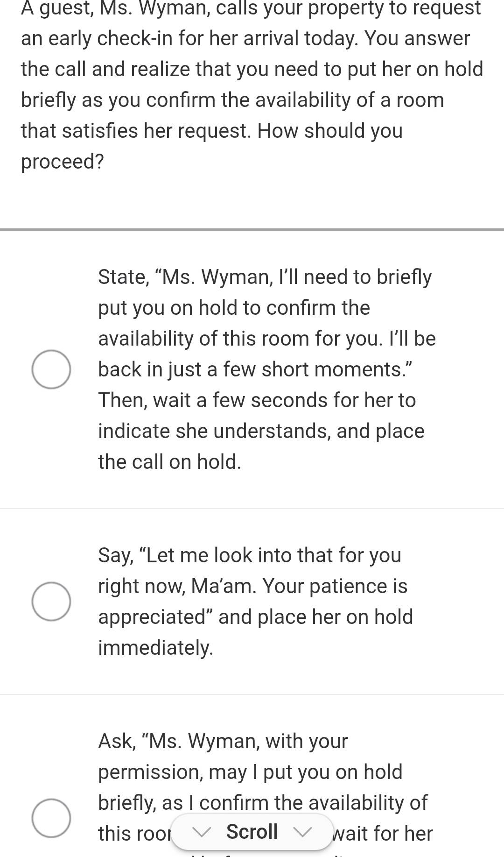This screenshot has height=857, width=504.
Task: Click the empty circle next to the first answer
Action: (51, 368)
